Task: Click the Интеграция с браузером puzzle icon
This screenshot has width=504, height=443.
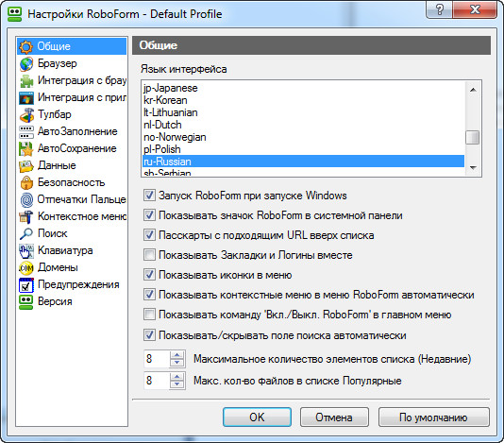Action: pyautogui.click(x=26, y=80)
